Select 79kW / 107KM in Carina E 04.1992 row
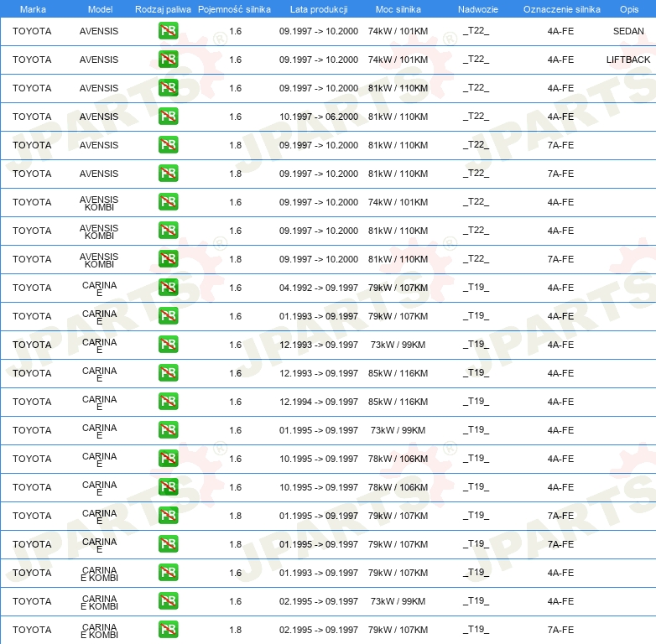656x644 pixels. [x=398, y=288]
